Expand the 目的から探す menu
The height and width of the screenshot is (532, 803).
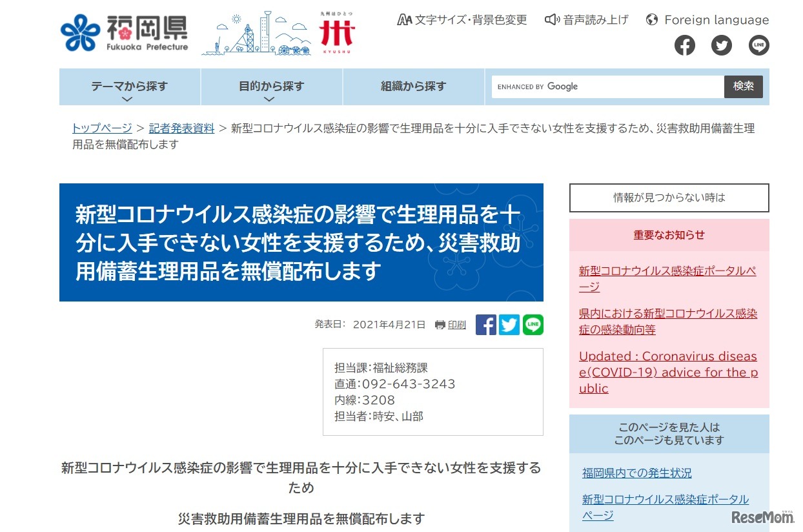coord(272,87)
